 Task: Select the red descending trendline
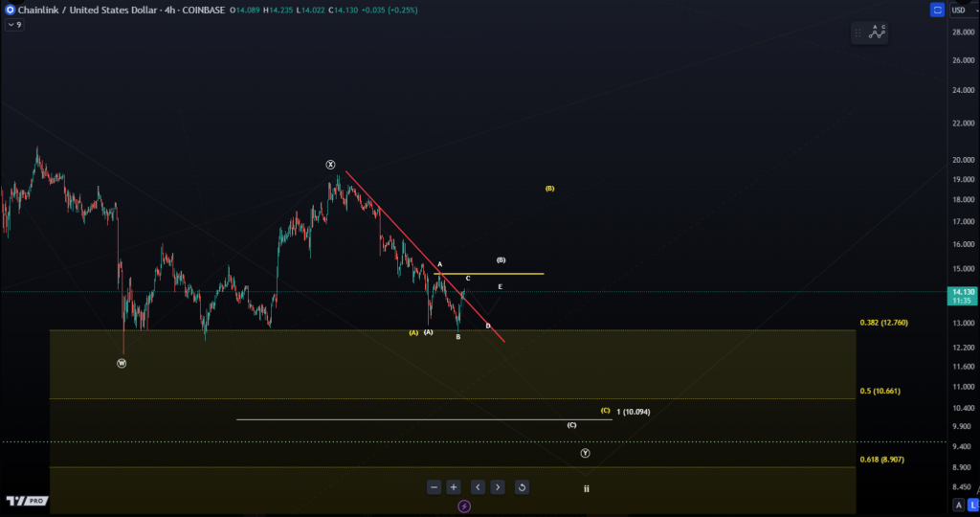click(425, 257)
